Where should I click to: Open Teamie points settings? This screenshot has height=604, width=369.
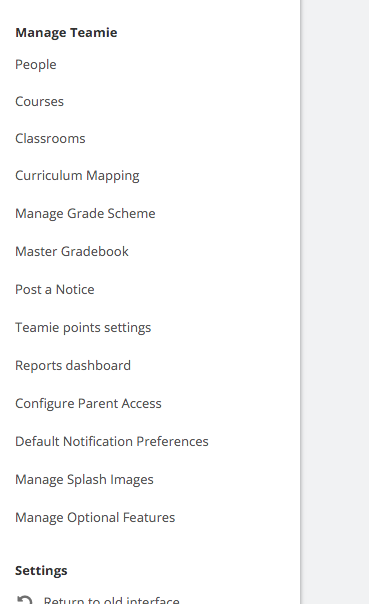pyautogui.click(x=83, y=327)
